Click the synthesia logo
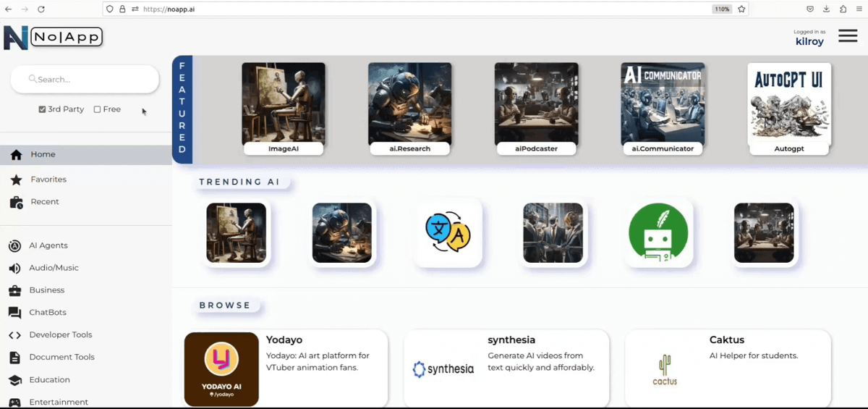 point(443,369)
